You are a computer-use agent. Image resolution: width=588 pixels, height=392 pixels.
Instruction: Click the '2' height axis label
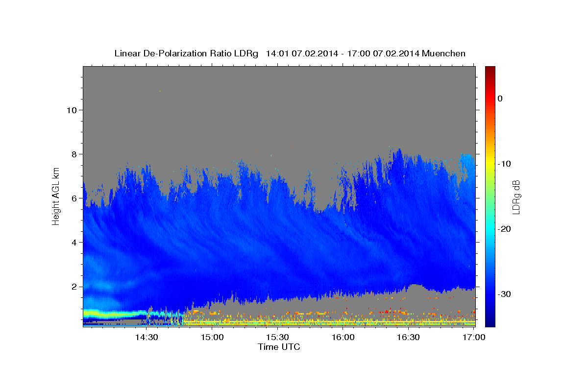tap(74, 286)
